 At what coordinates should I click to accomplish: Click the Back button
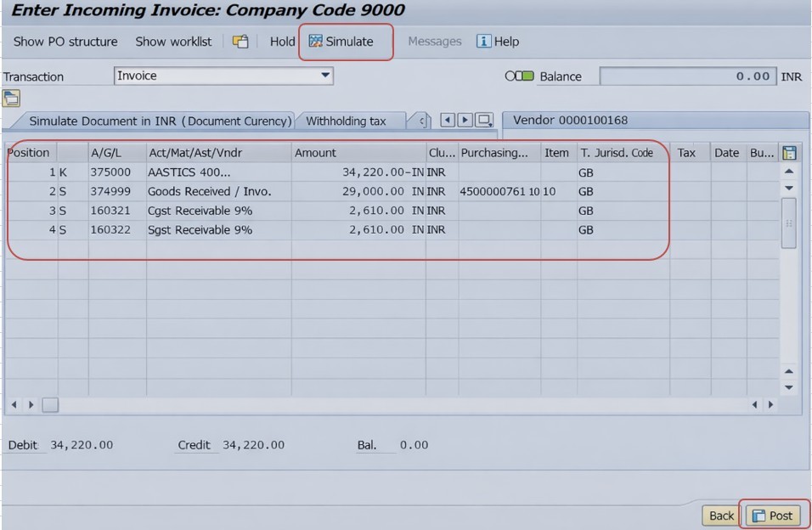click(x=721, y=516)
